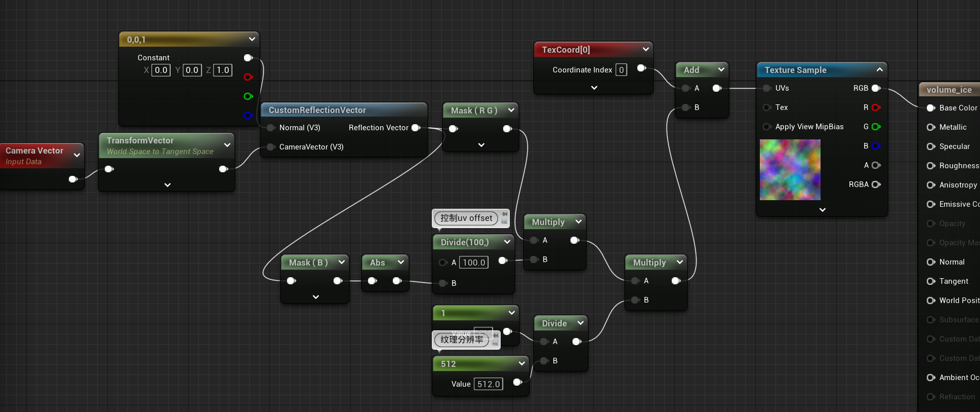The height and width of the screenshot is (412, 980).
Task: Click the Apply View MipBias input pin
Action: [x=767, y=127]
